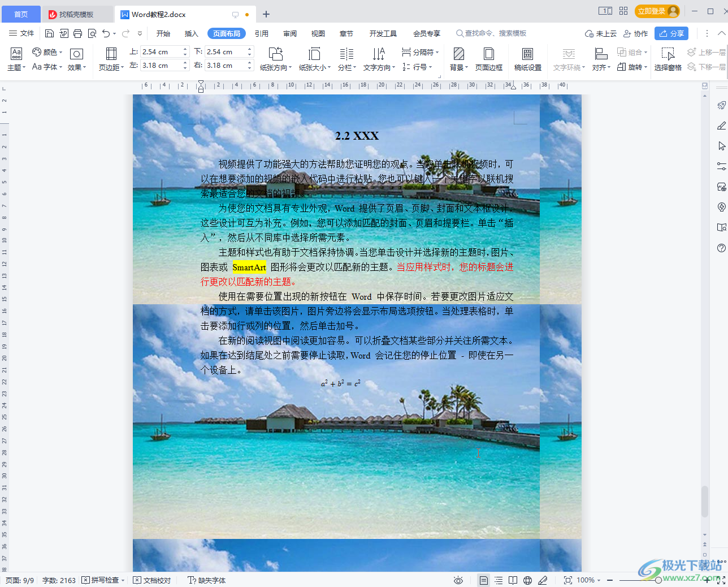Open a new tab with plus button
The width and height of the screenshot is (728, 587).
point(266,14)
